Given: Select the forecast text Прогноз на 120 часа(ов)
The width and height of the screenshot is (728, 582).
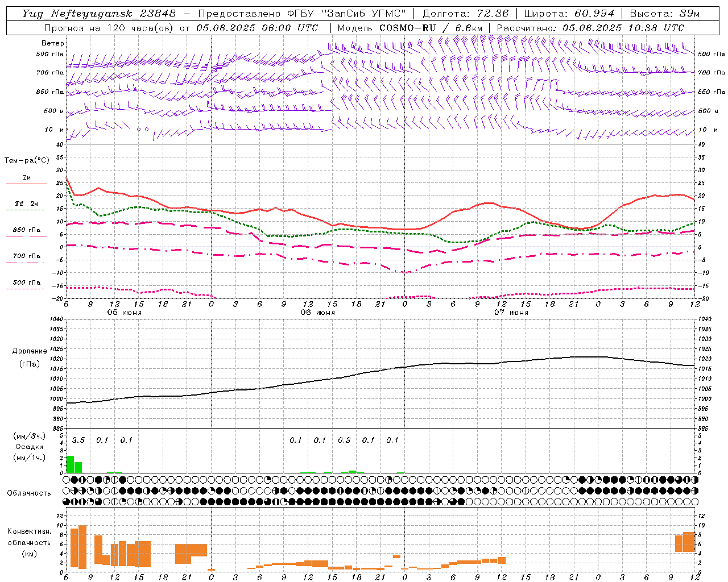Looking at the screenshot, I should (x=110, y=28).
